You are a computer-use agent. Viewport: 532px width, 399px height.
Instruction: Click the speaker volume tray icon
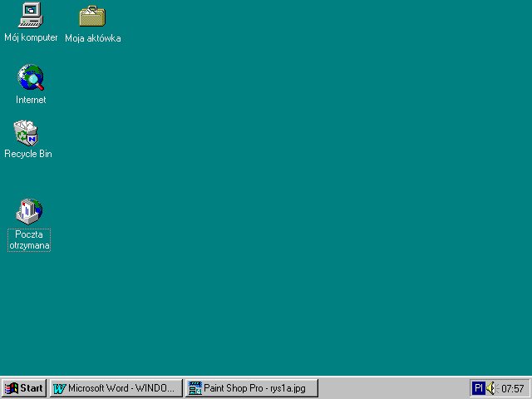click(490, 388)
